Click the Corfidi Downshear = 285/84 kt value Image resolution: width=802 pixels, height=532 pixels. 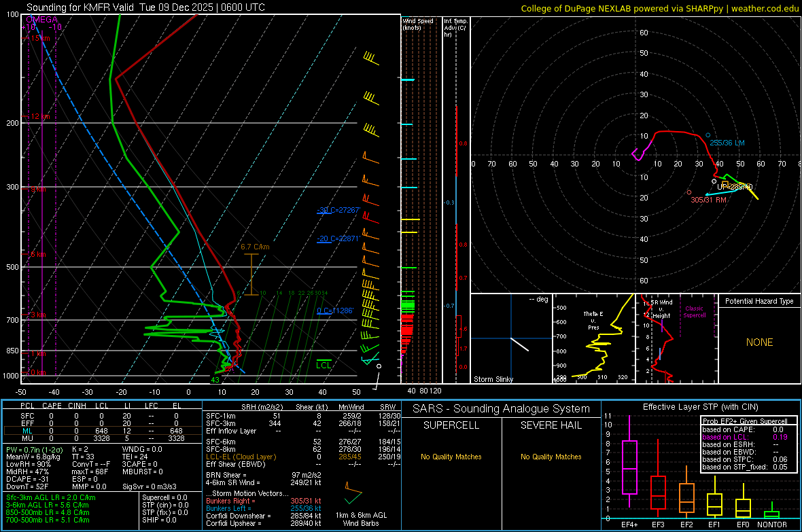[264, 516]
